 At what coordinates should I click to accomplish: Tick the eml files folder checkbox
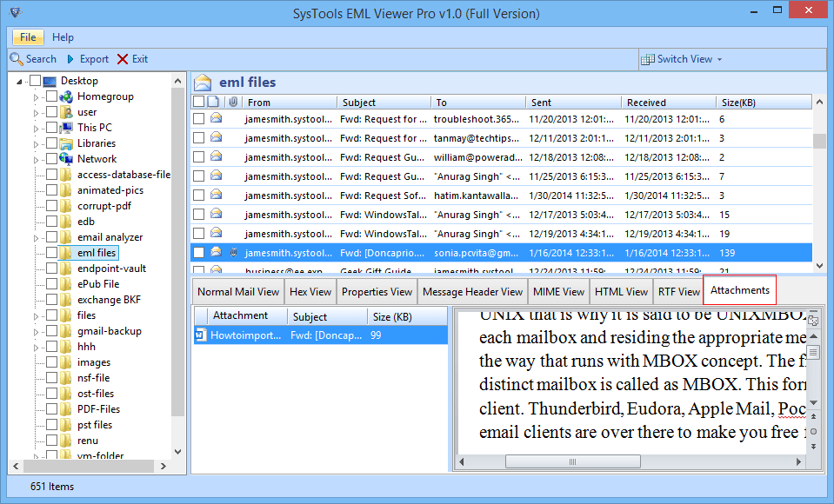(51, 253)
